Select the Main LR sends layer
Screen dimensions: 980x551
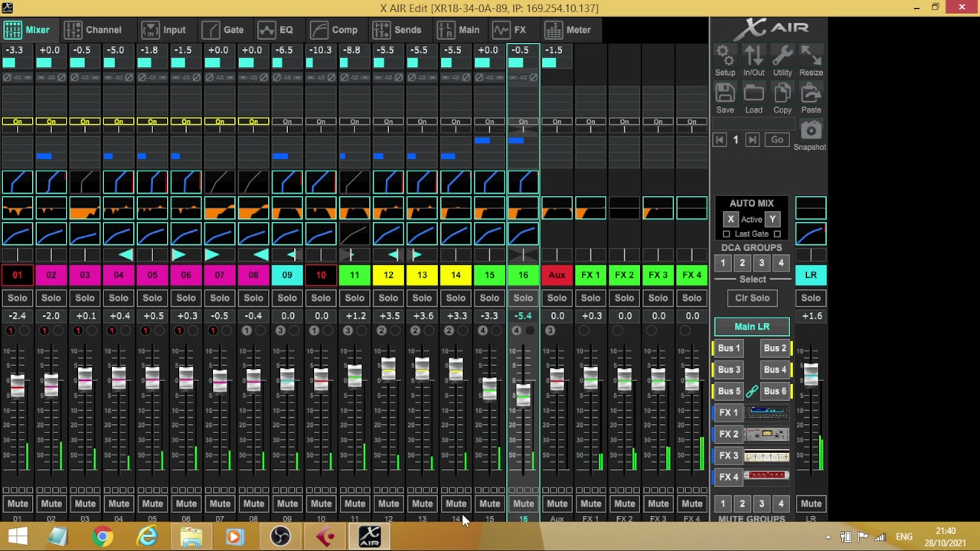pos(752,327)
